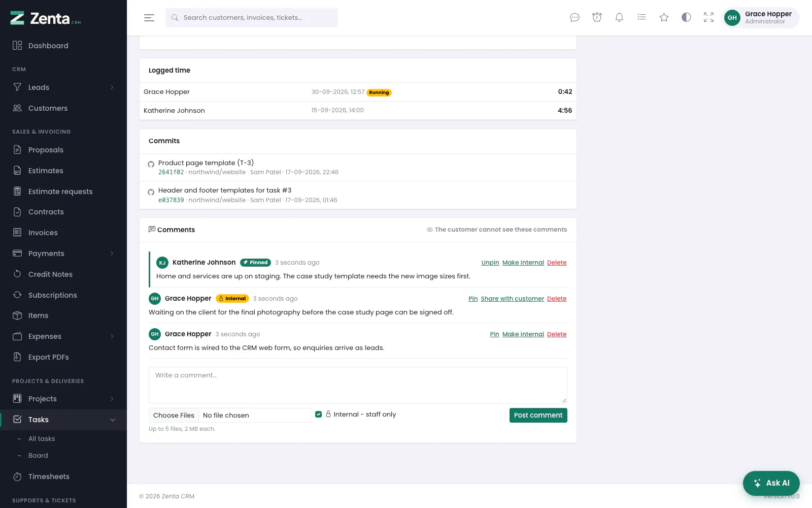The height and width of the screenshot is (508, 812).
Task: Expand the Payments submenu chevron
Action: point(112,253)
